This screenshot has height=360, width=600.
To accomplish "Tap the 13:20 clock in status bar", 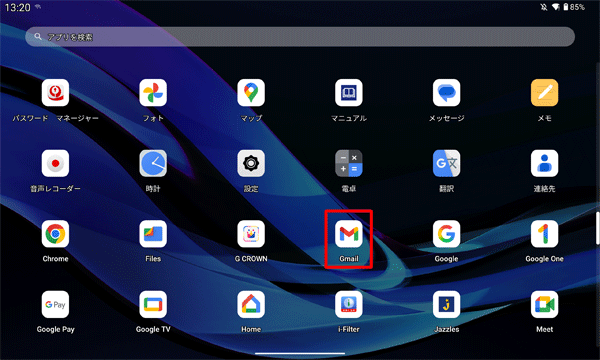I will (18, 7).
